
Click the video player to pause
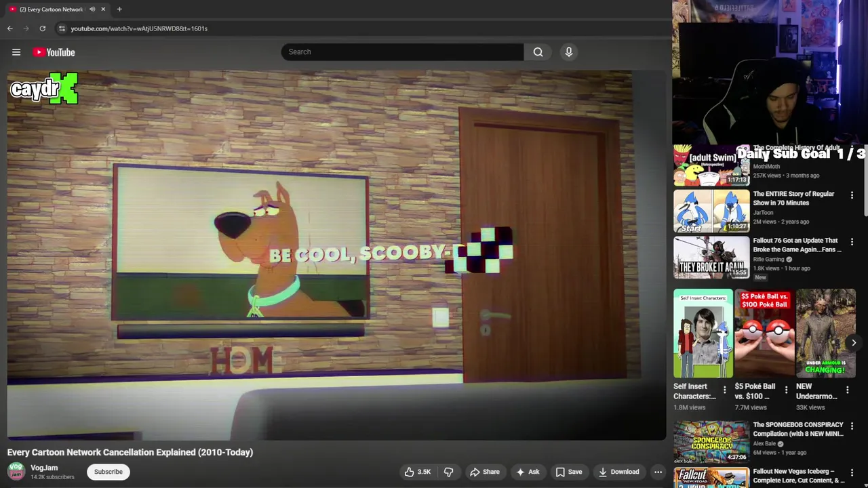(x=336, y=256)
